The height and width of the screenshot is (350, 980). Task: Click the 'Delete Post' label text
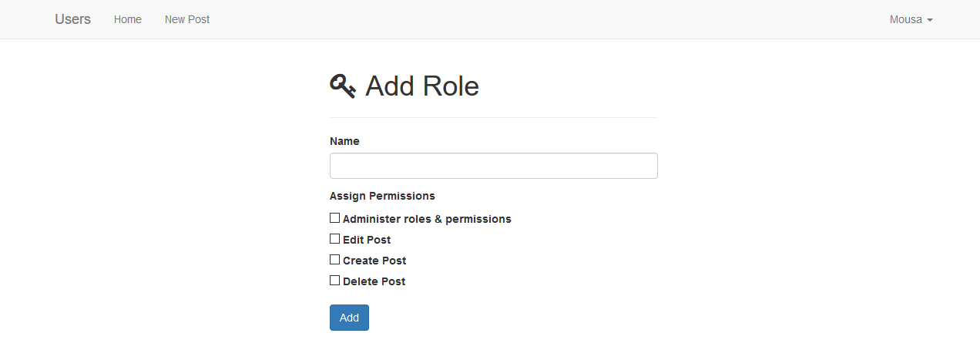374,281
